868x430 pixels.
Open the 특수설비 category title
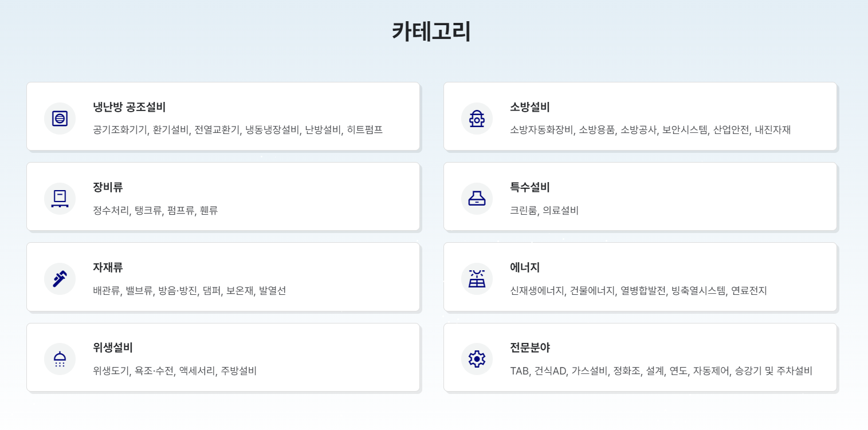pyautogui.click(x=530, y=187)
